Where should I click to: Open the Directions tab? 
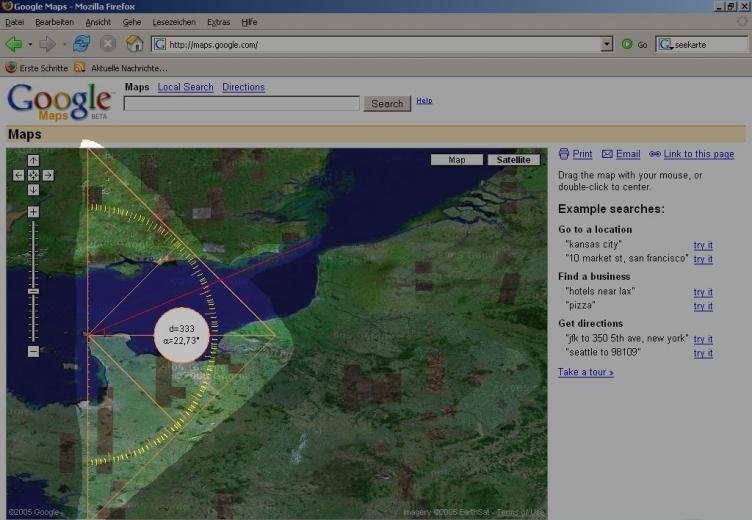tap(243, 87)
